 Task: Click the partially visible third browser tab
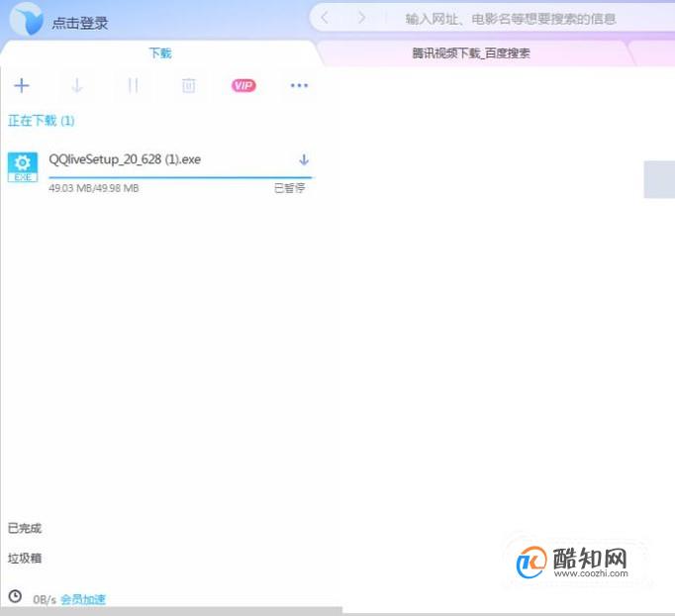652,53
